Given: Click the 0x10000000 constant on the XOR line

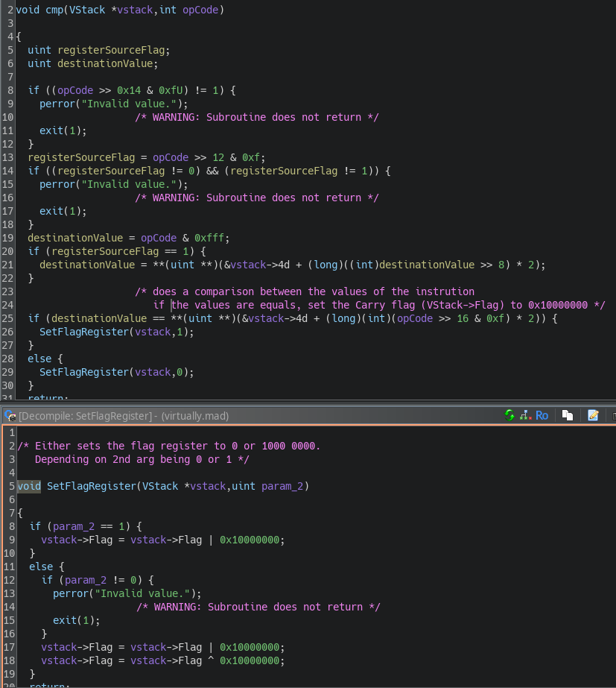Looking at the screenshot, I should click(x=252, y=660).
